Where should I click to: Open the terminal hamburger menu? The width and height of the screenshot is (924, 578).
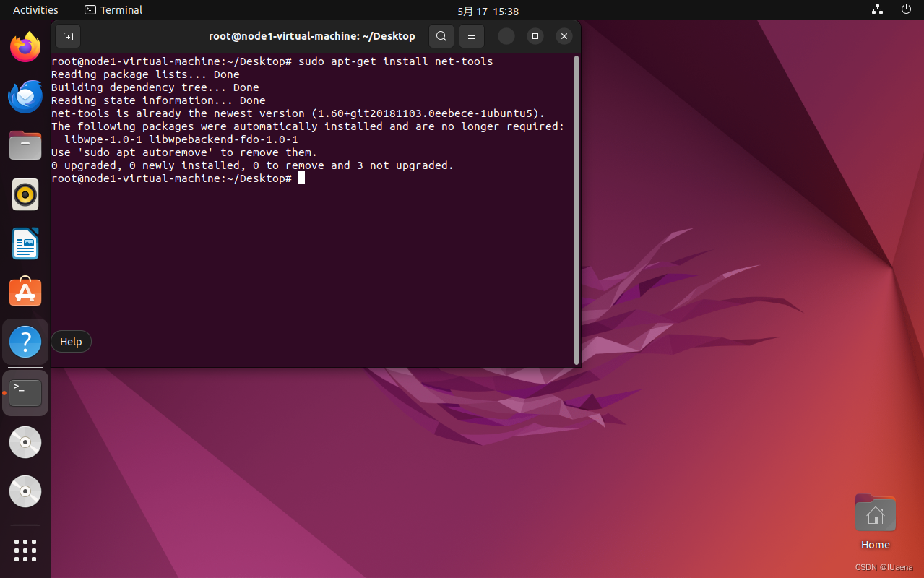(472, 36)
